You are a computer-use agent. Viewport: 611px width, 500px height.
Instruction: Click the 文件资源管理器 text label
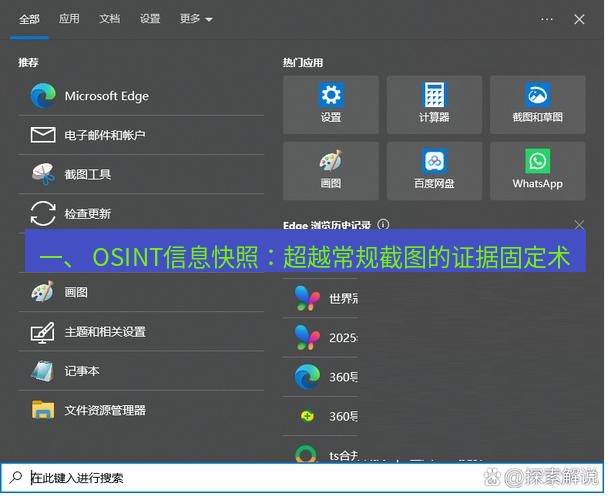click(105, 410)
